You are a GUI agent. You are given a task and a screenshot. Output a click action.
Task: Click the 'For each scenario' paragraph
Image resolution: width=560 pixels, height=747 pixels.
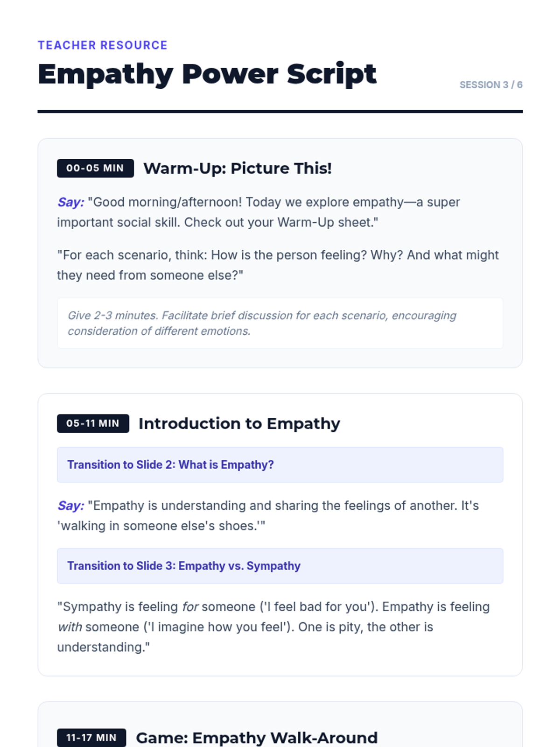pos(278,265)
